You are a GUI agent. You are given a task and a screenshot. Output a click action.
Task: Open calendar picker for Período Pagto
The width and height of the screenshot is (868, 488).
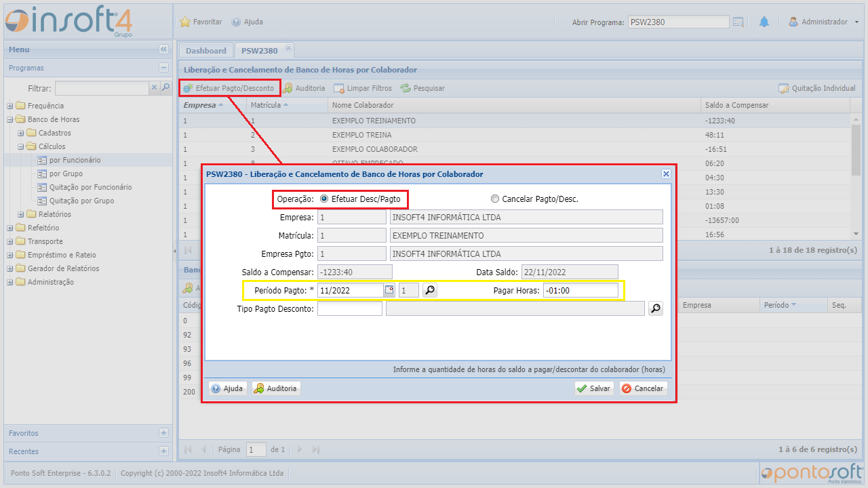(389, 290)
